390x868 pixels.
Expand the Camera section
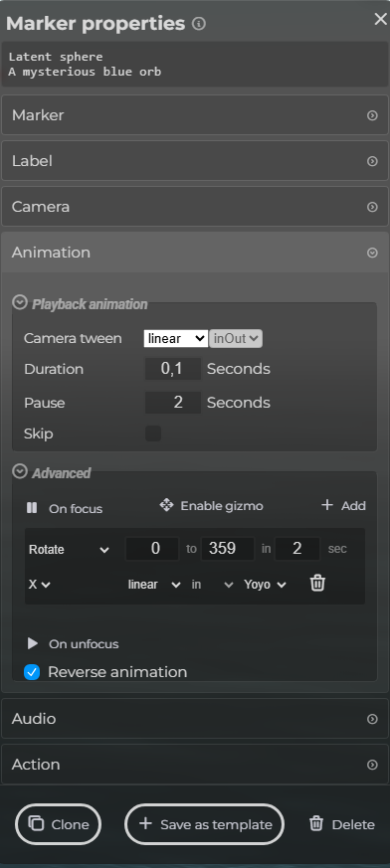tap(195, 207)
